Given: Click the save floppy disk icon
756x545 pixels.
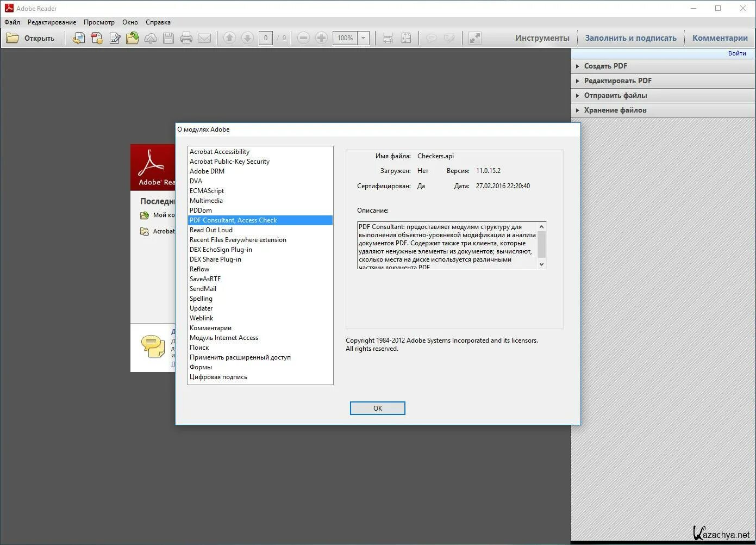Looking at the screenshot, I should click(x=168, y=38).
